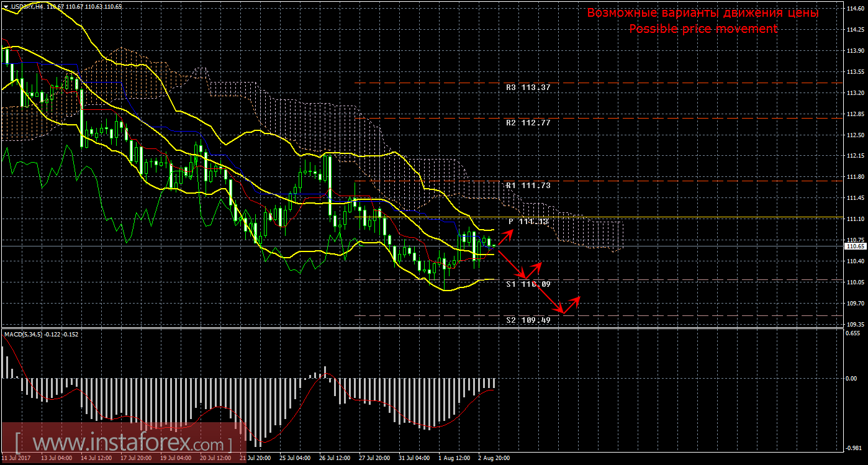868x465 pixels.
Task: Click the 11 Jul 2017 date label
Action: point(17,458)
